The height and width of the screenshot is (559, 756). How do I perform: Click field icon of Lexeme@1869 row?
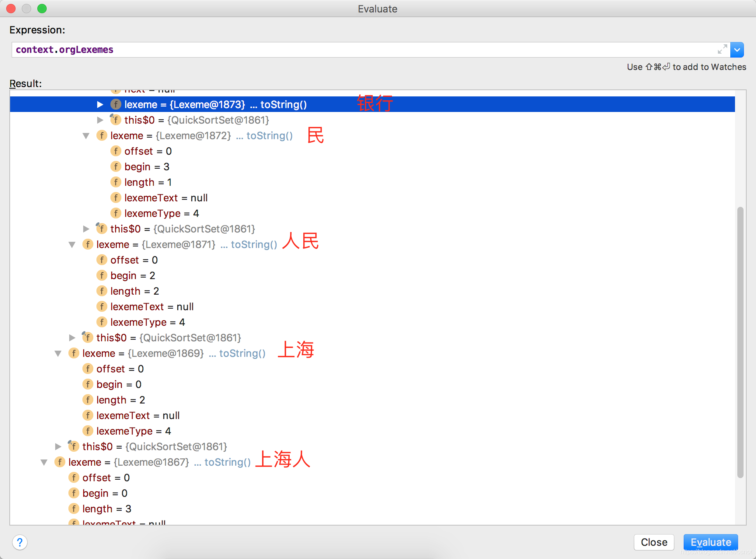73,353
